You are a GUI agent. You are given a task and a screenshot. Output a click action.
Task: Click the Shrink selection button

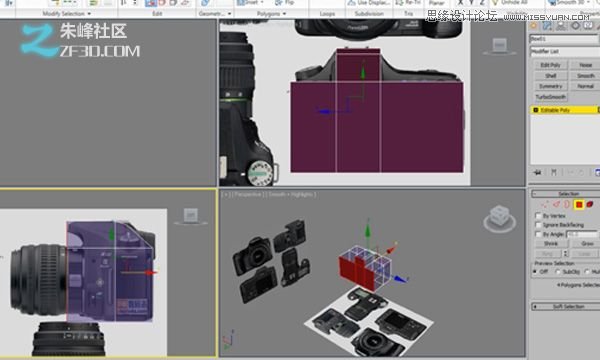(x=551, y=244)
